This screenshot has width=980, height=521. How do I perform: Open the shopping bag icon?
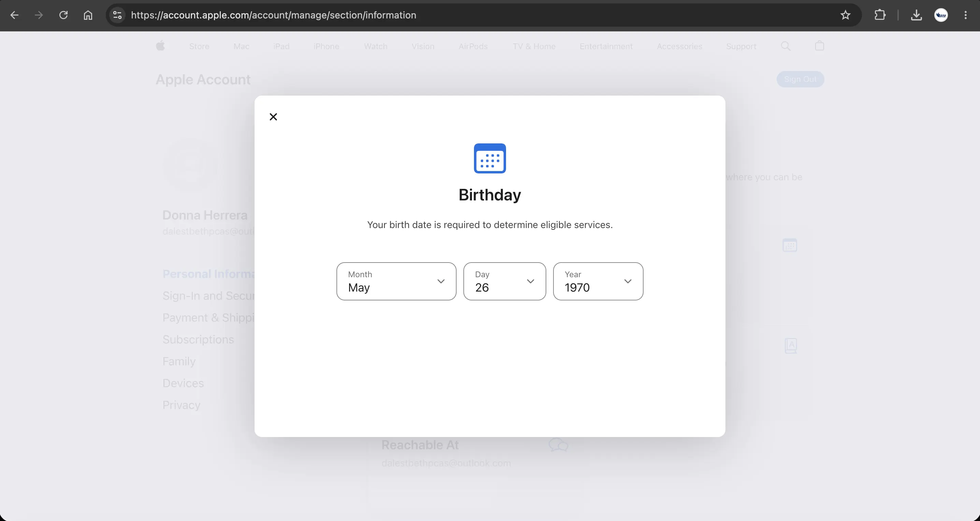click(820, 46)
